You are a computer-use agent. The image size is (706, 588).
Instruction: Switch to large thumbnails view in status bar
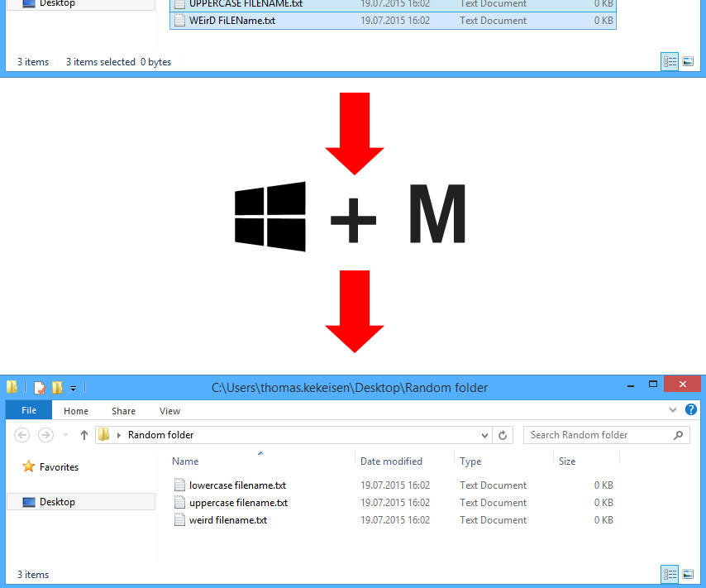click(689, 574)
